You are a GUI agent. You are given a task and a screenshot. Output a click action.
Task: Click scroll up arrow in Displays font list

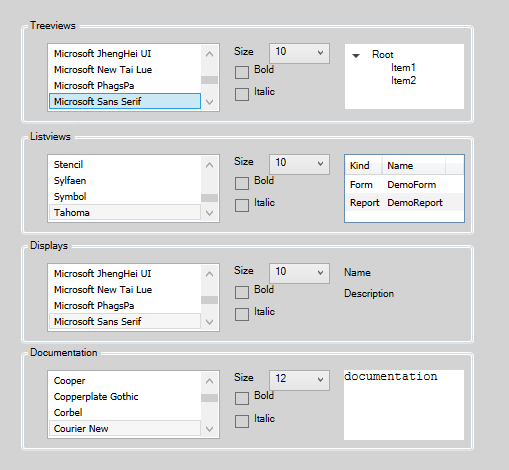(x=209, y=274)
